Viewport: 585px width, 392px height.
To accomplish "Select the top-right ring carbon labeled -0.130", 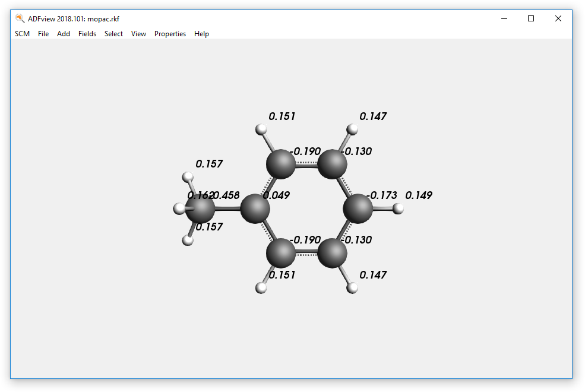I will pos(332,164).
